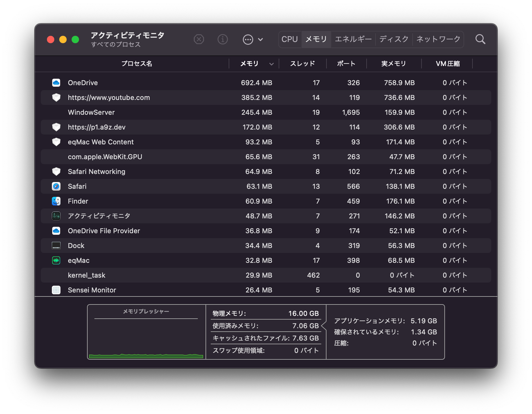
Task: Click the Safari compass icon
Action: (x=56, y=187)
